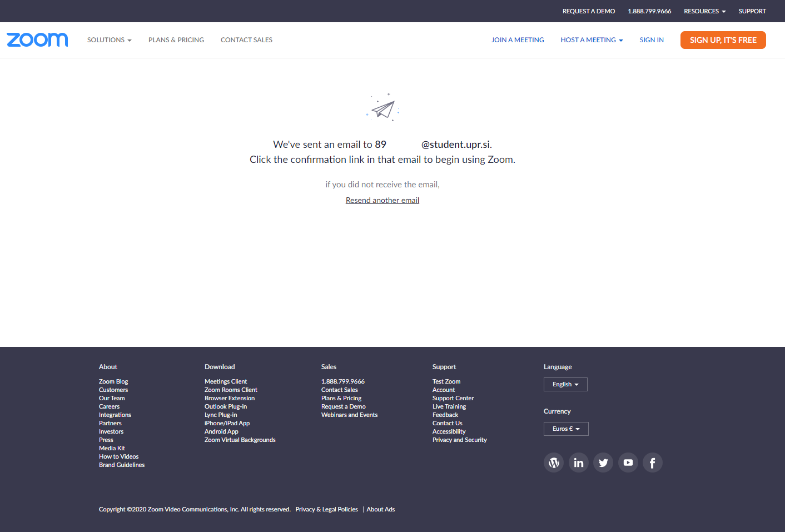Open the Twitter social icon

point(603,463)
